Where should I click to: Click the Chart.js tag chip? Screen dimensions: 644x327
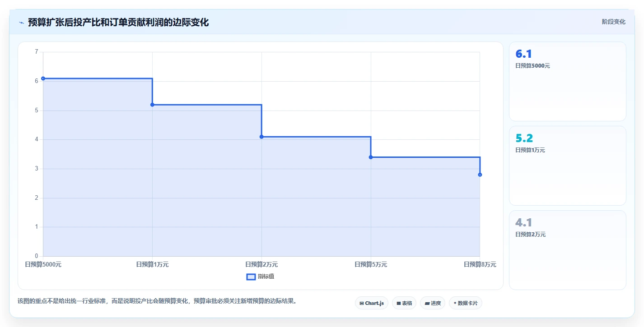point(372,303)
